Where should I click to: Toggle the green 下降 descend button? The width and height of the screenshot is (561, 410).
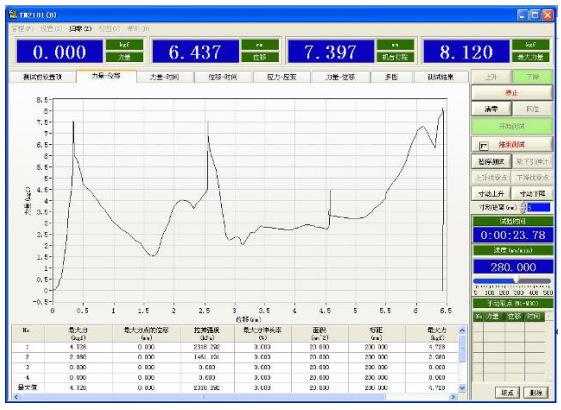pyautogui.click(x=532, y=77)
